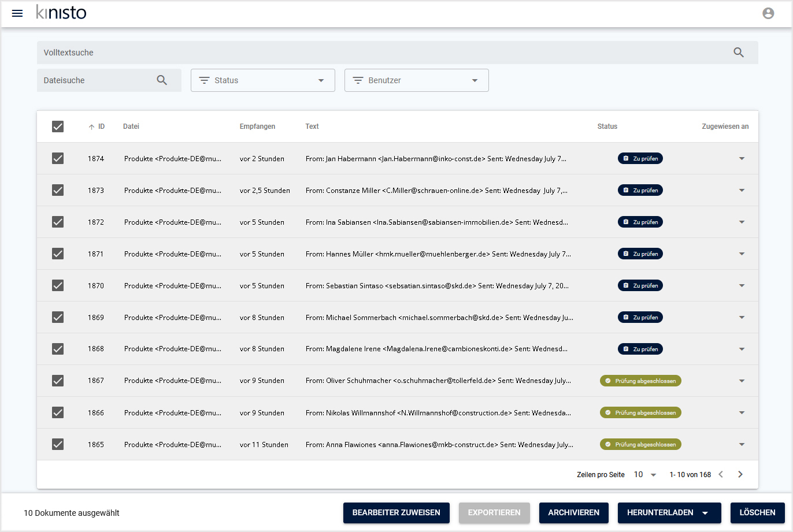Open the user account profile icon
This screenshot has height=532, width=793.
point(768,13)
